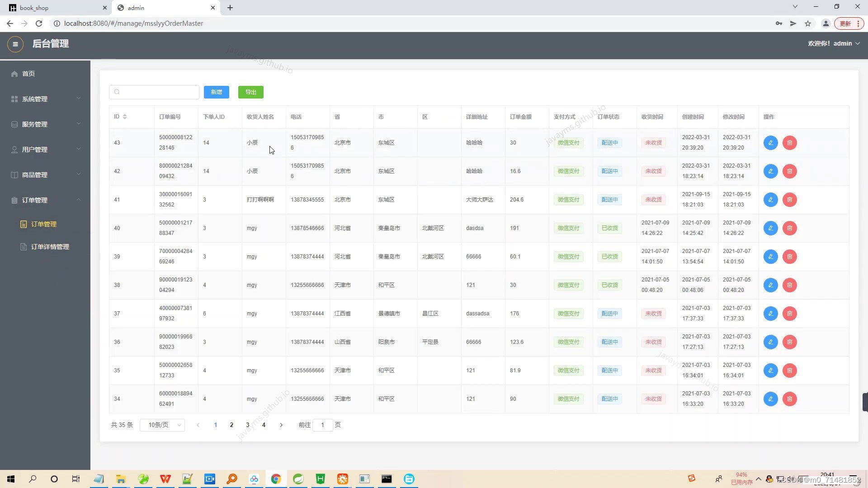Click the green 导出 button
This screenshot has width=868, height=488.
(250, 92)
